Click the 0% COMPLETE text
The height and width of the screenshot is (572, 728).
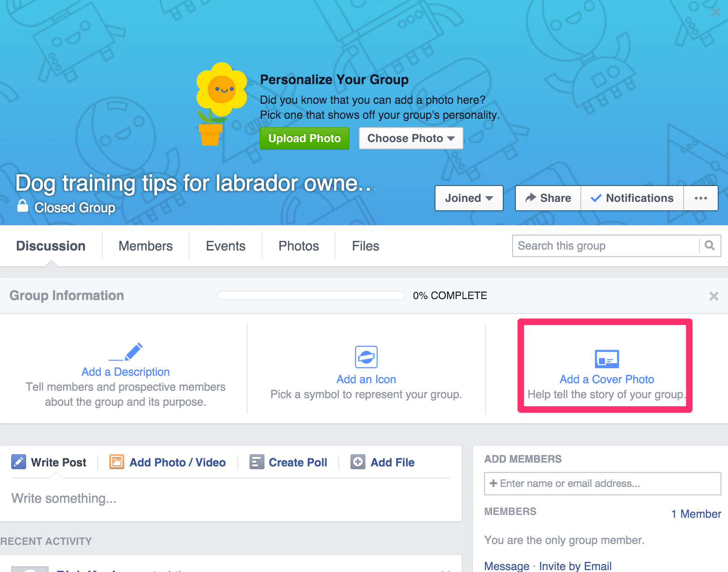click(450, 295)
